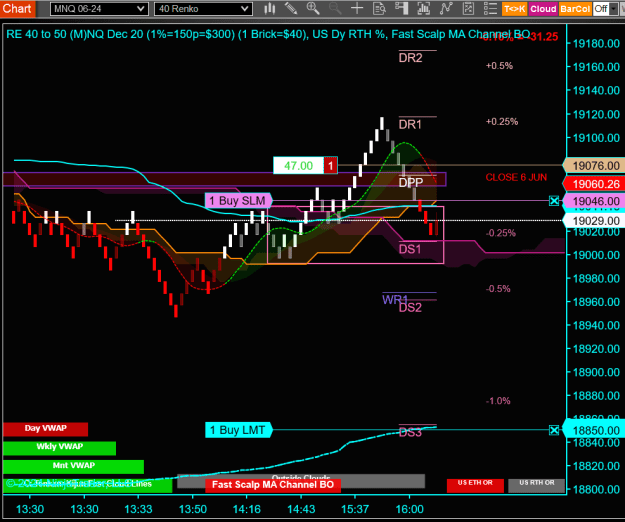Click the red position quantity 1 box
This screenshot has height=522, width=625.
330,165
